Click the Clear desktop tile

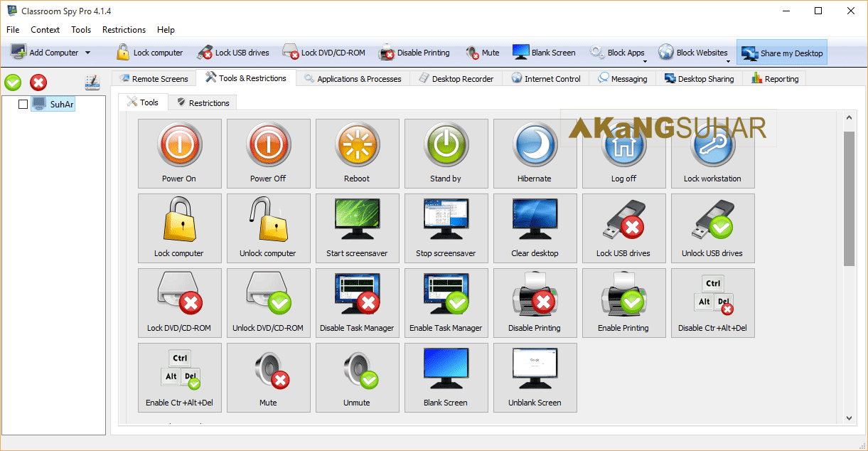tap(535, 228)
